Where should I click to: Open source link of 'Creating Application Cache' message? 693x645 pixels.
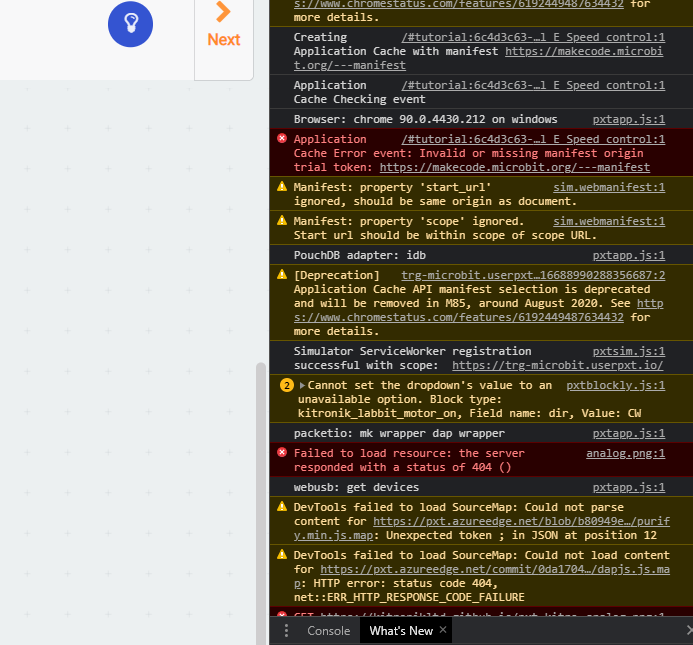pyautogui.click(x=533, y=37)
